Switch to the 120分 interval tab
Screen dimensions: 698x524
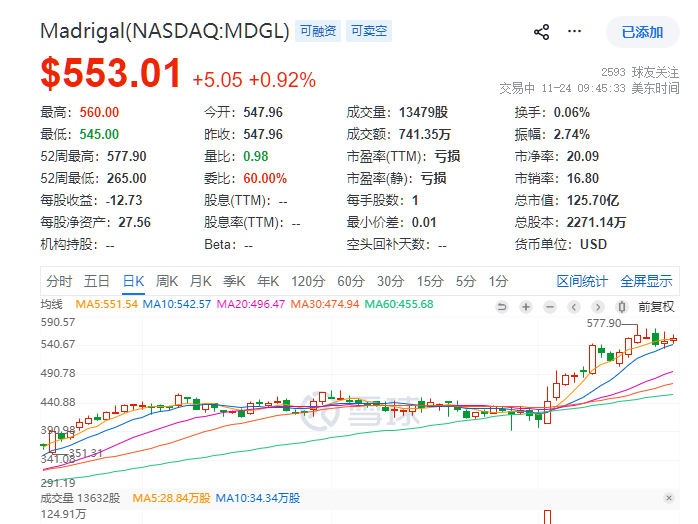[308, 281]
